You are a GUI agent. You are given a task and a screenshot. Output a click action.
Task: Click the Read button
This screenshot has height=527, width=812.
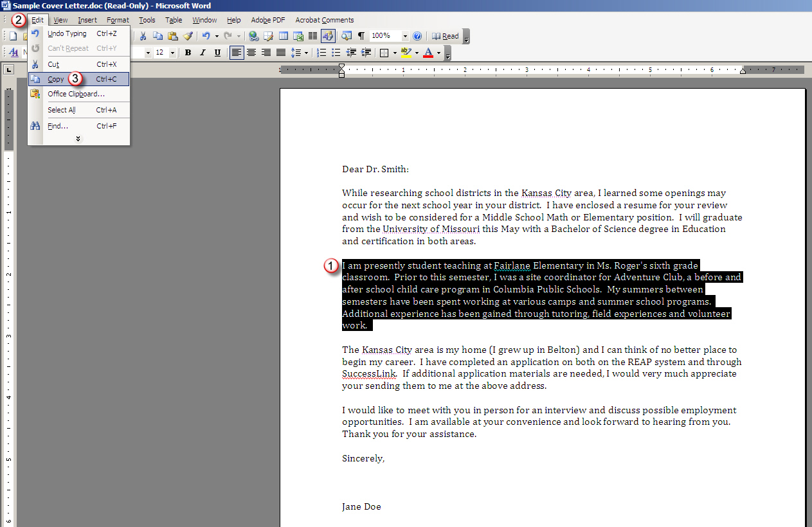(x=445, y=36)
